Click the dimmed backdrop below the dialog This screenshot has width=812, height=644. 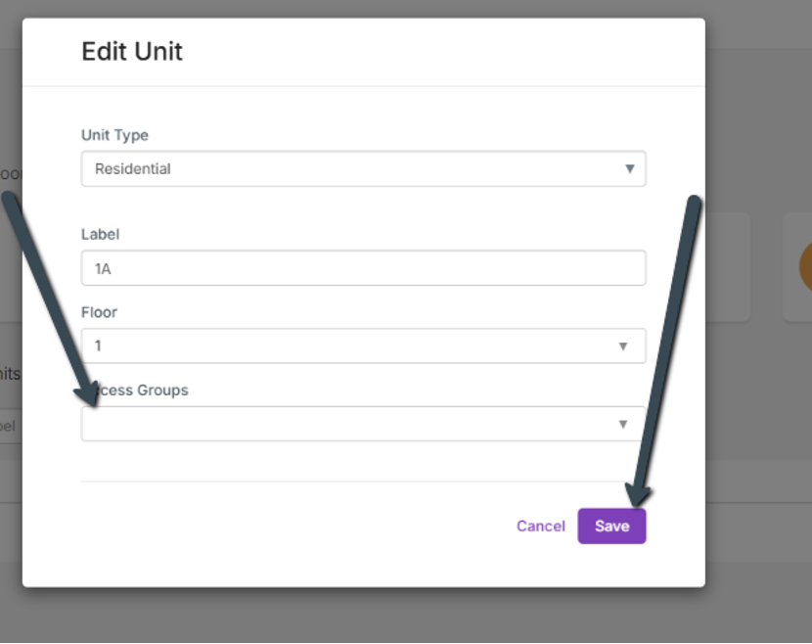click(391, 615)
